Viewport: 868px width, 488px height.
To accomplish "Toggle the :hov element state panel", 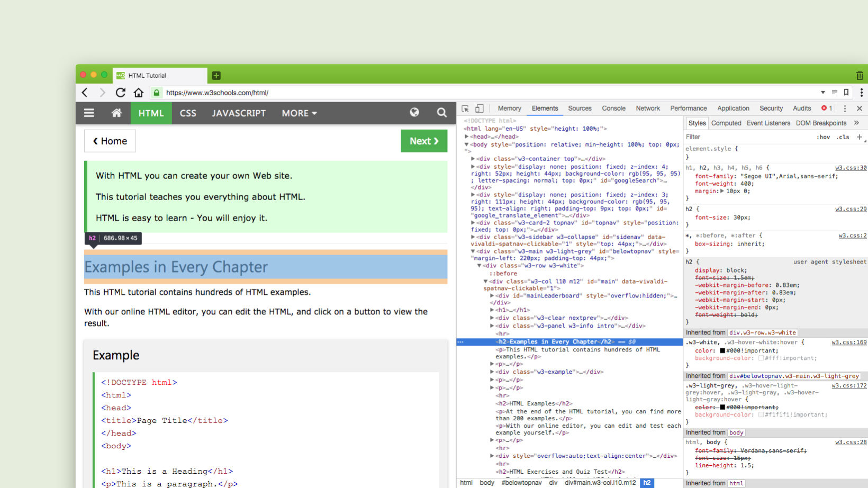I will [x=823, y=137].
